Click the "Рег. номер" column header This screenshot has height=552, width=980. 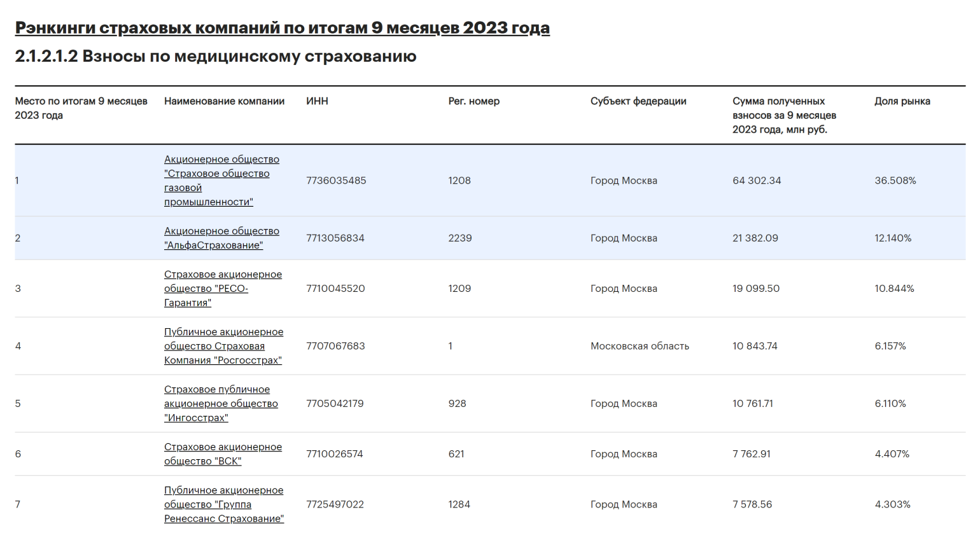tap(474, 101)
